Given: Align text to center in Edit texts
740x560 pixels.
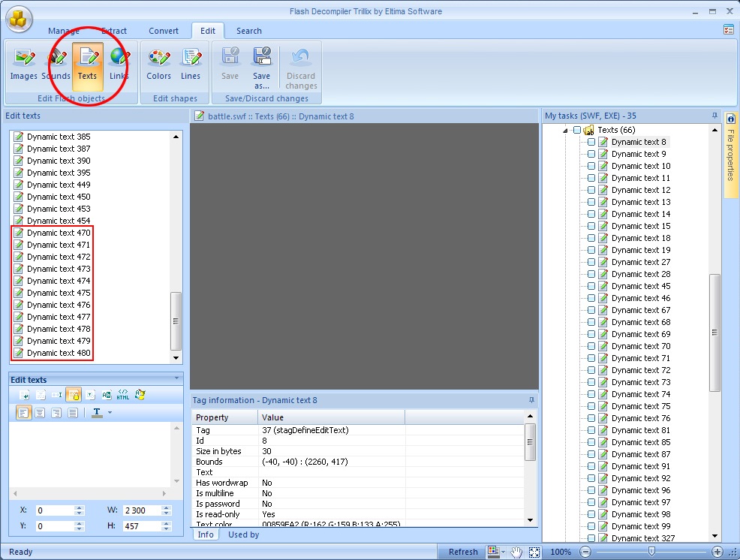Looking at the screenshot, I should (x=40, y=413).
